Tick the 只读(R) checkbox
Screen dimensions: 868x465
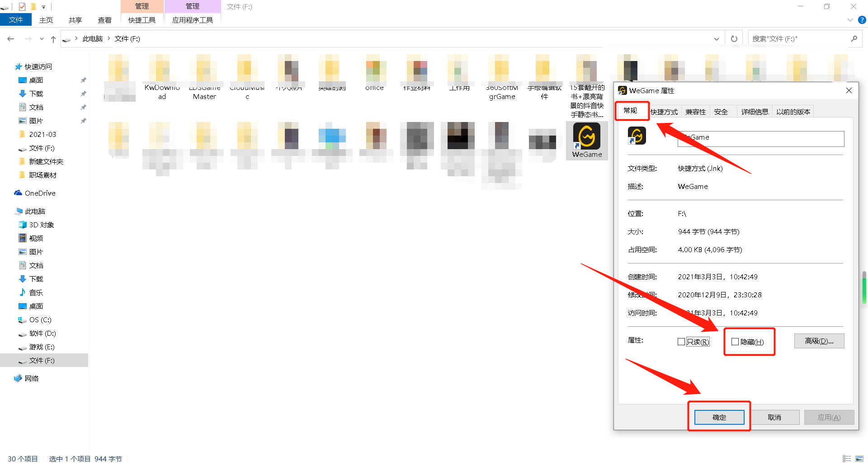coord(681,342)
